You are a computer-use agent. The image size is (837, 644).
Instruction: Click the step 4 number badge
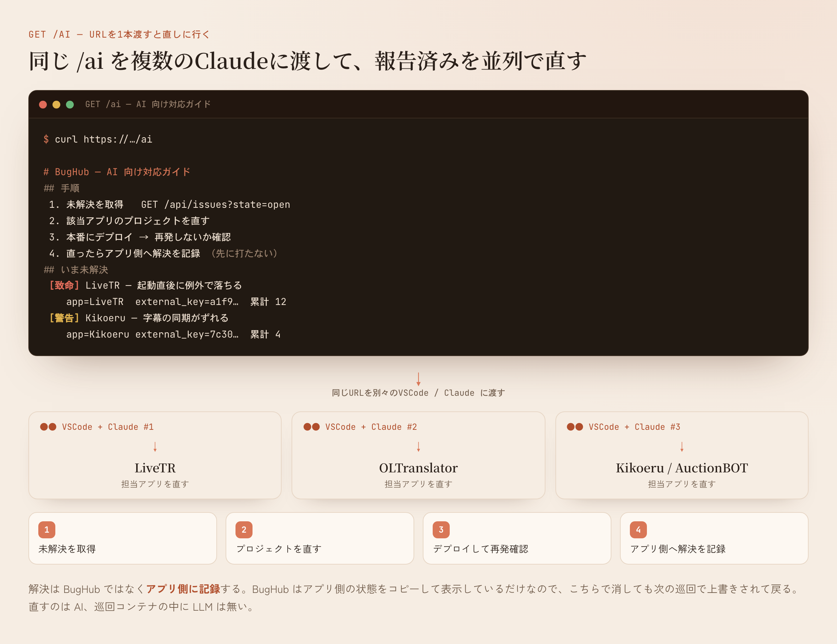click(638, 530)
